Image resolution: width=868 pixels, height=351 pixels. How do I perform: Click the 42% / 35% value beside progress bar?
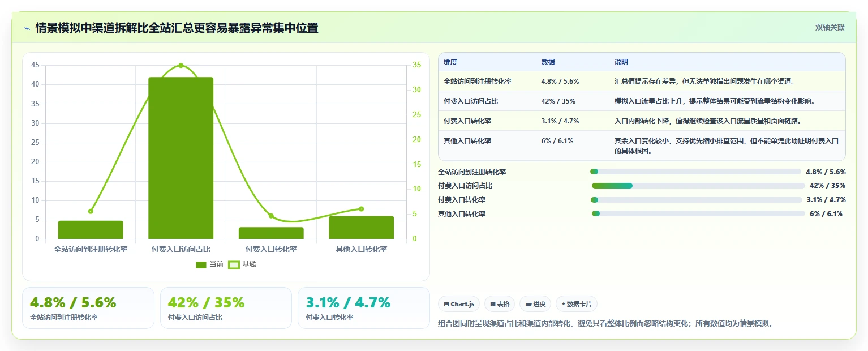click(x=827, y=186)
